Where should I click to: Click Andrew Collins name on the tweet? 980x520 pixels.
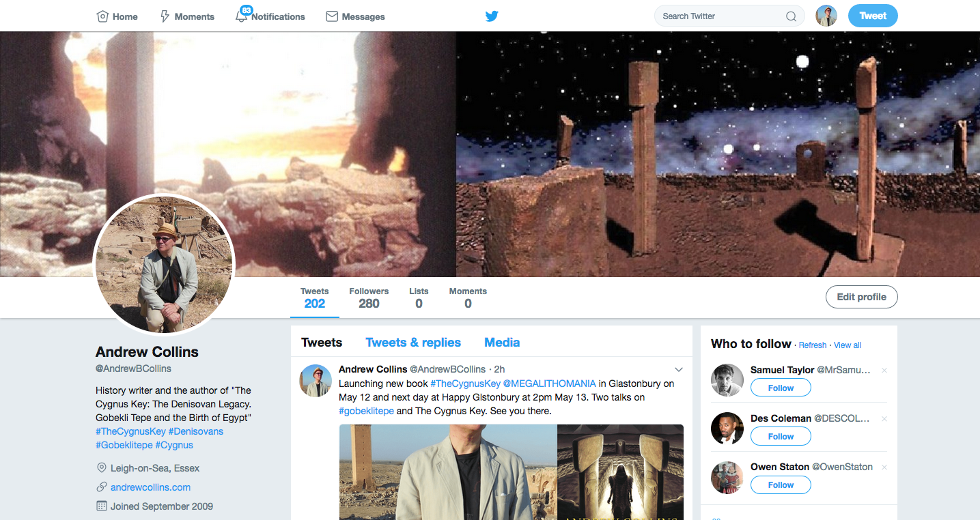tap(373, 369)
